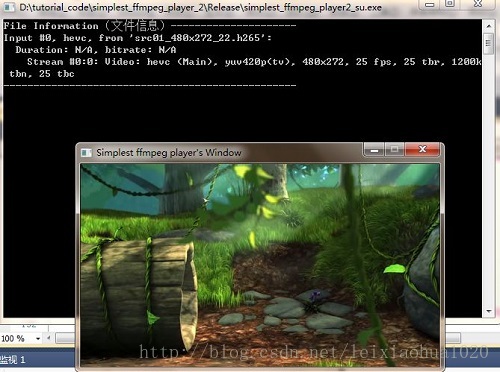500x372 pixels.
Task: Click the video frame in player window
Action: point(260,264)
